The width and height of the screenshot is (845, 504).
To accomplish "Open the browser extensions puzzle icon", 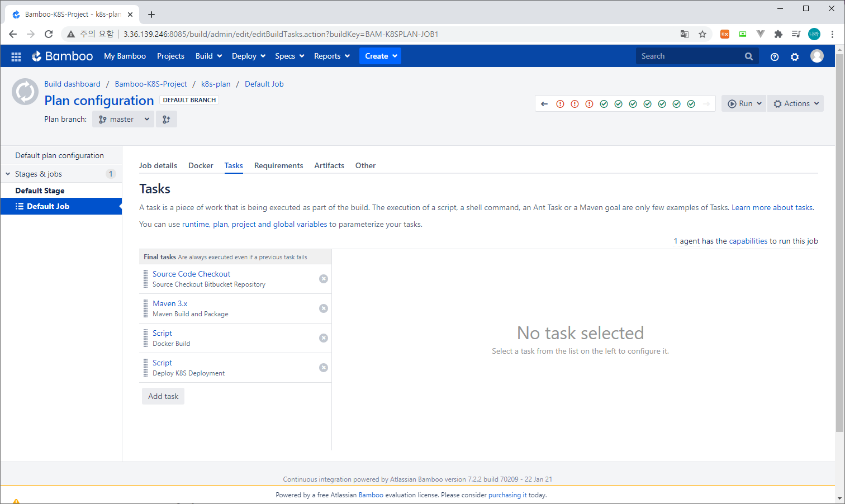I will (x=778, y=34).
